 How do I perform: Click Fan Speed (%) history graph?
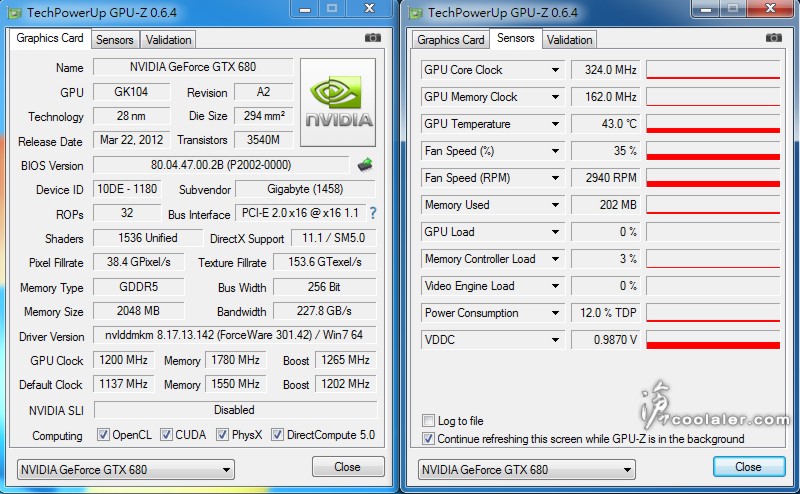pos(713,151)
